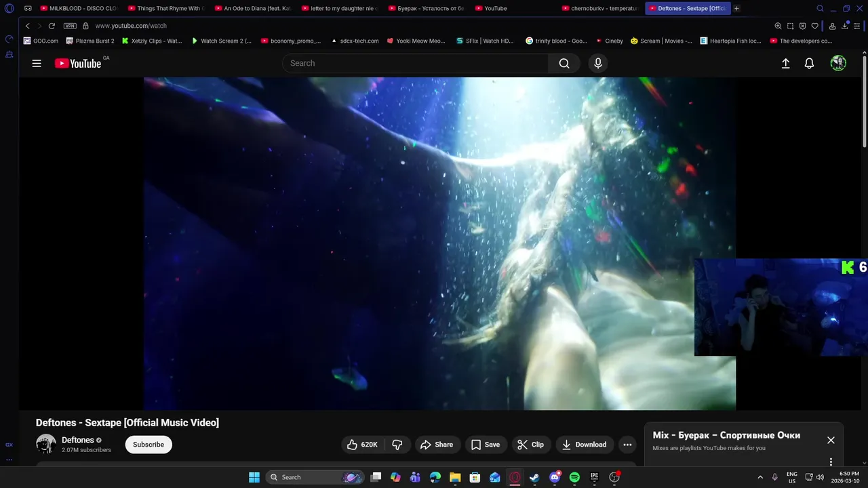Dislike the Deftones Sextape video
Image resolution: width=868 pixels, height=488 pixels.
coord(397,445)
